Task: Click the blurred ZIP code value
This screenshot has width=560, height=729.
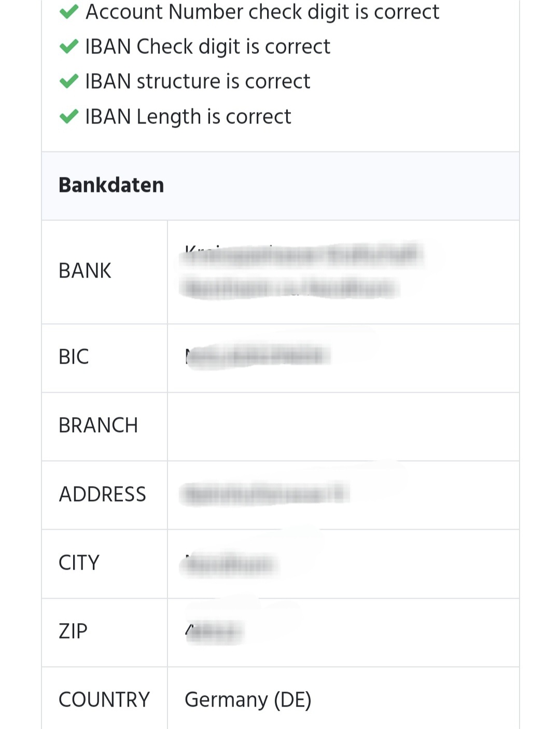Action: tap(214, 632)
